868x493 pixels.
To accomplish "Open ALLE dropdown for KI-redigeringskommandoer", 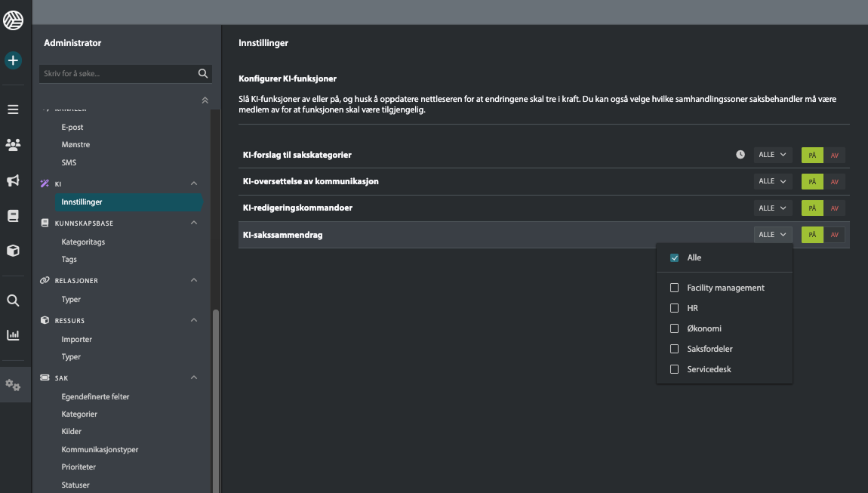I will [772, 208].
